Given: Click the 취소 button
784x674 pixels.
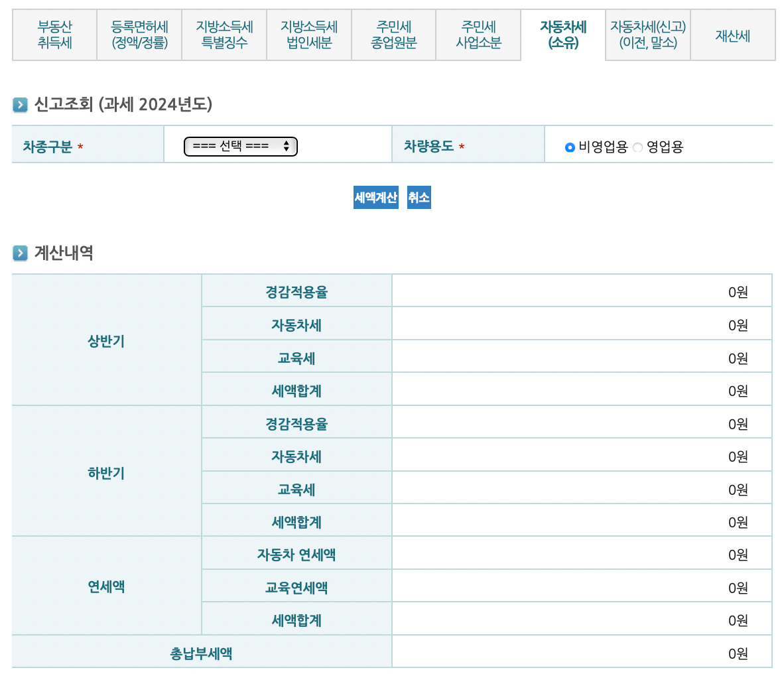Looking at the screenshot, I should [x=419, y=198].
